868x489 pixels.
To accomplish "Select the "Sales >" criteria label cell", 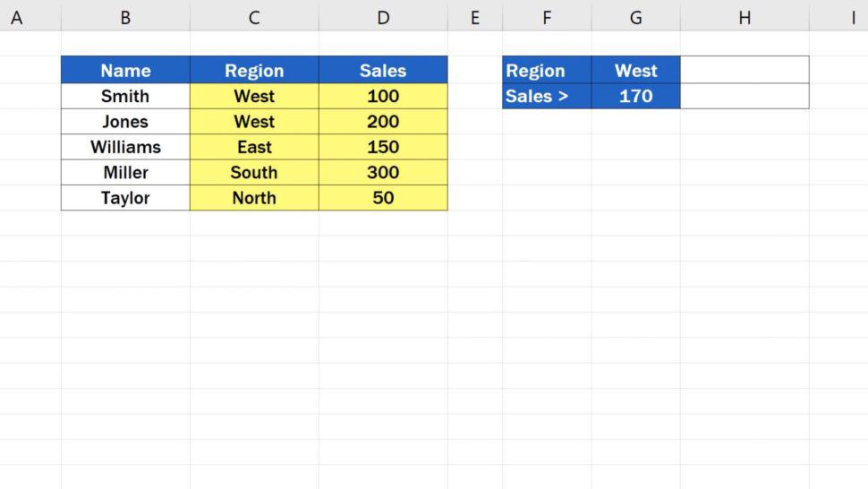I will point(547,96).
